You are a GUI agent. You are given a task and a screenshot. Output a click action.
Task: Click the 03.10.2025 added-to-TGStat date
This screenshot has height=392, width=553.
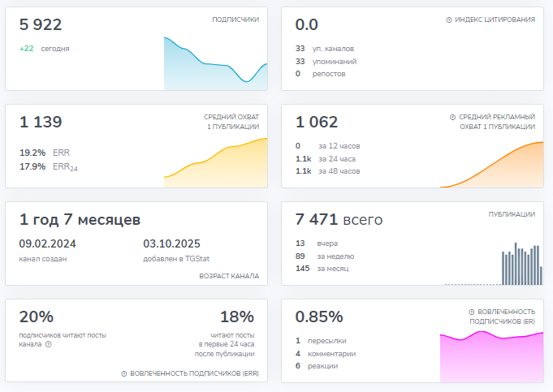pyautogui.click(x=171, y=243)
